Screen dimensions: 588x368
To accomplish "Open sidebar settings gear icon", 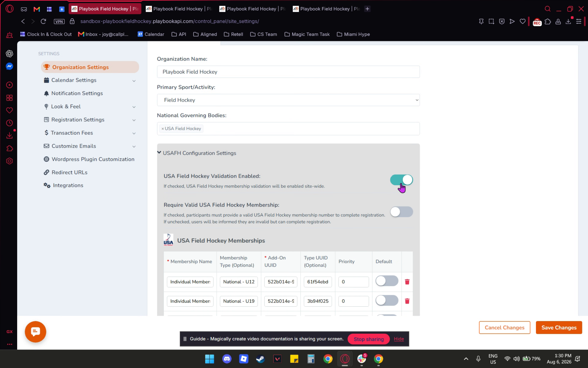I will 10,161.
